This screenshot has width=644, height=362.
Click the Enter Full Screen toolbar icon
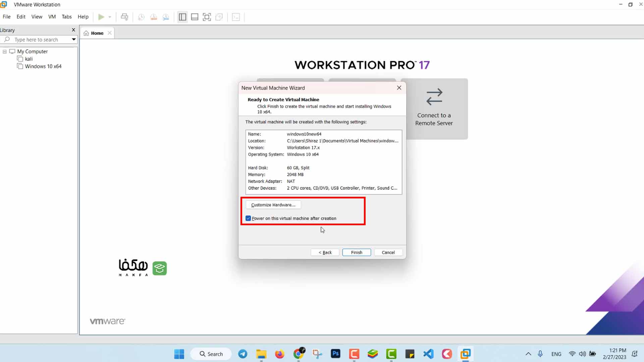coord(207,17)
